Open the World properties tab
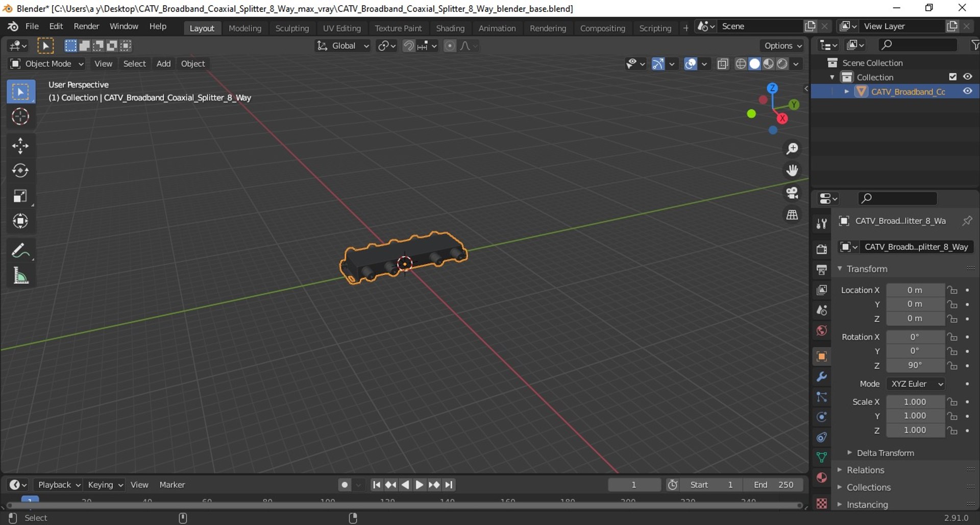This screenshot has height=525, width=980. tap(821, 330)
